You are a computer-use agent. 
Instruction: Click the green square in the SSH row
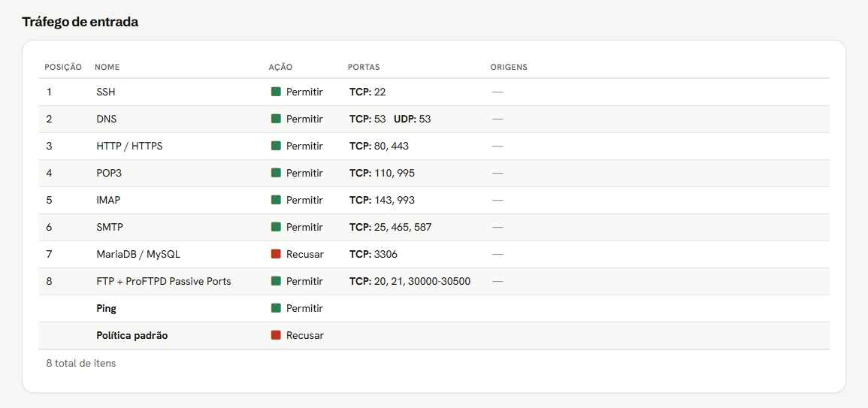coord(276,92)
